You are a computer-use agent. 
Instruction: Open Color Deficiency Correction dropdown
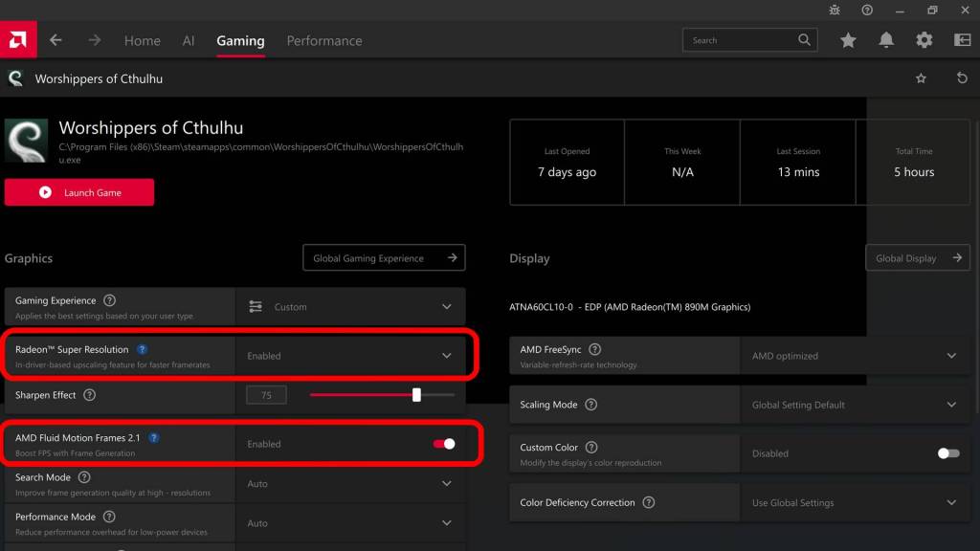pyautogui.click(x=950, y=503)
